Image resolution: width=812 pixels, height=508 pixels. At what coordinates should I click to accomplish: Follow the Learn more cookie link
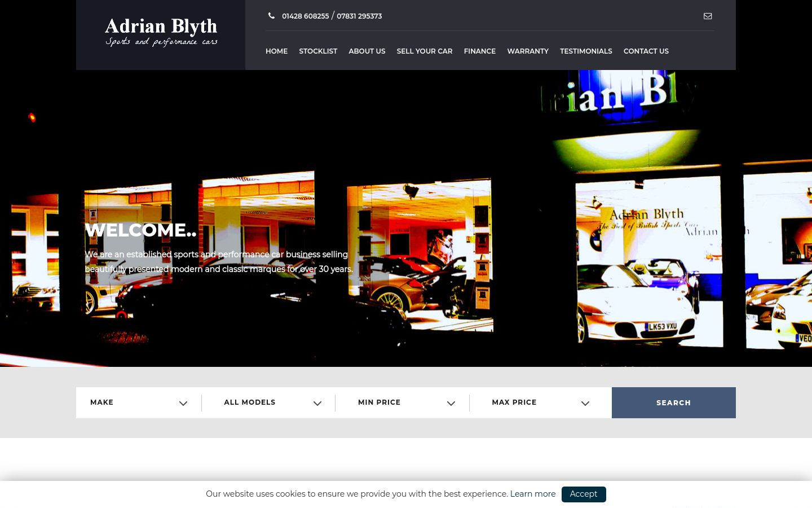click(x=533, y=494)
